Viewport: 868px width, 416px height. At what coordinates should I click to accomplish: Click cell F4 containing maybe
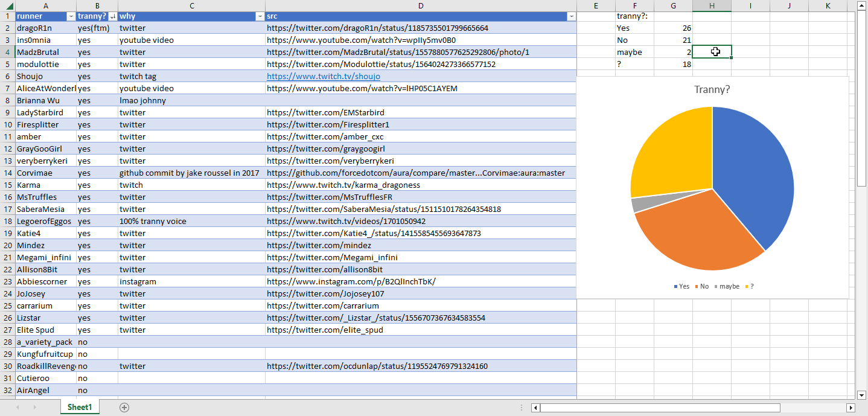[x=634, y=52]
